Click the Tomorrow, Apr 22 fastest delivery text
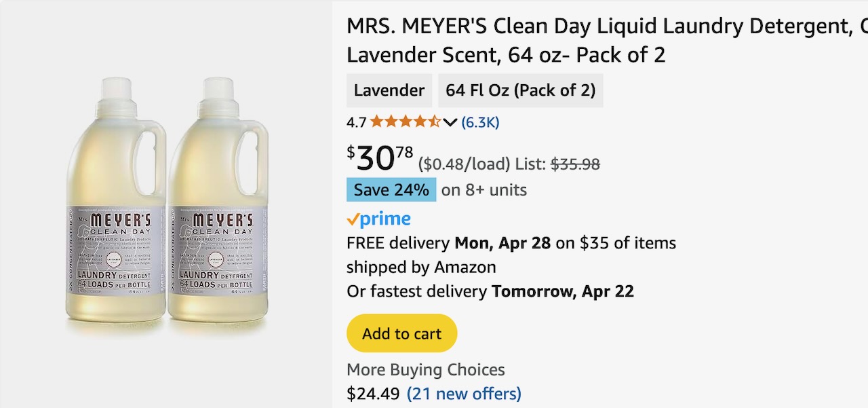Image resolution: width=868 pixels, height=408 pixels. 563,291
